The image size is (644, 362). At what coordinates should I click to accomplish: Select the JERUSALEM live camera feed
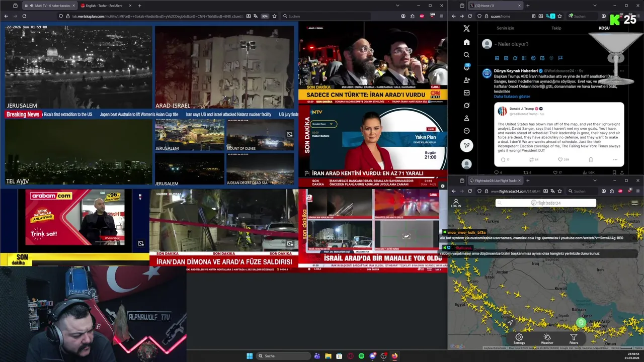(78, 68)
